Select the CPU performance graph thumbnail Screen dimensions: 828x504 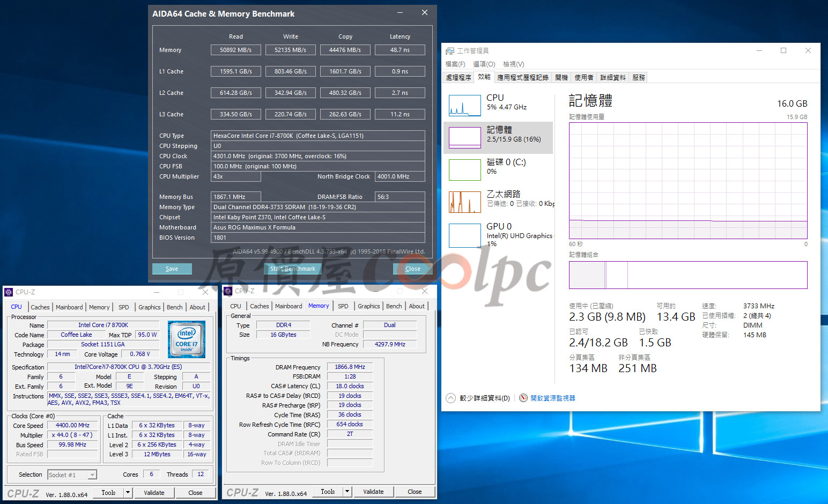click(465, 106)
